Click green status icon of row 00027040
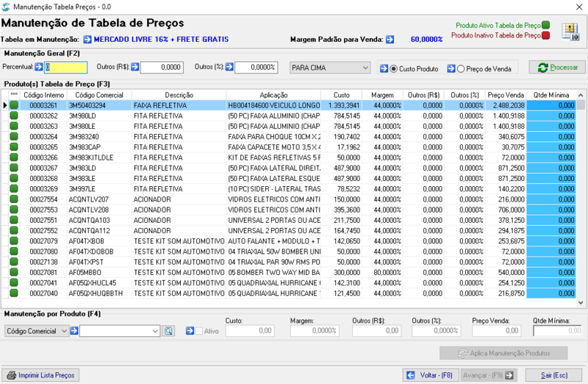Viewport: 588px width, 384px height. click(x=14, y=293)
